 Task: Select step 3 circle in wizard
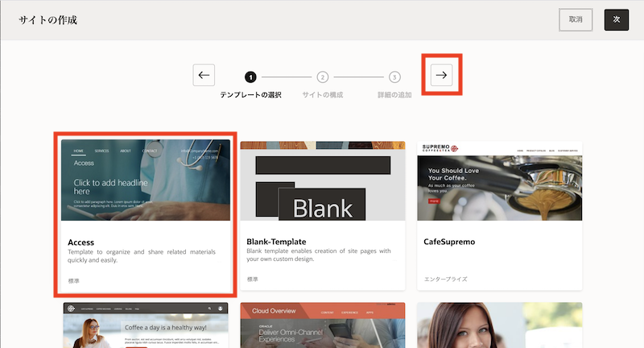coord(394,77)
